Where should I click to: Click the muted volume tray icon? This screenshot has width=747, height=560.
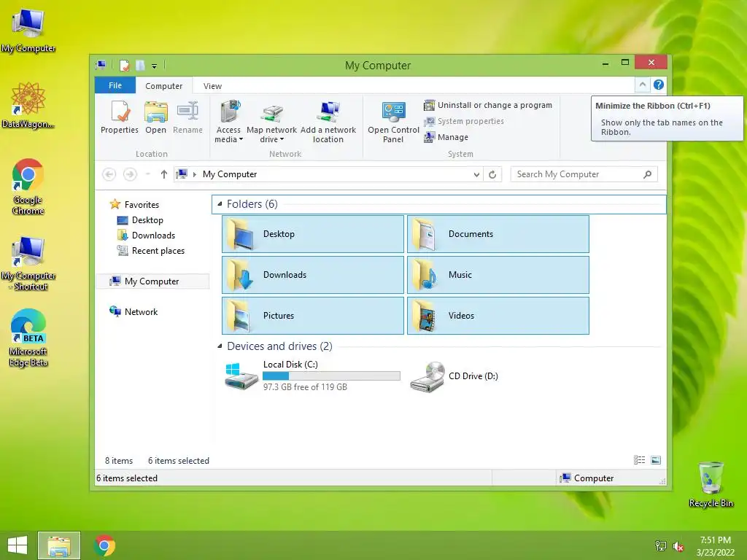678,546
